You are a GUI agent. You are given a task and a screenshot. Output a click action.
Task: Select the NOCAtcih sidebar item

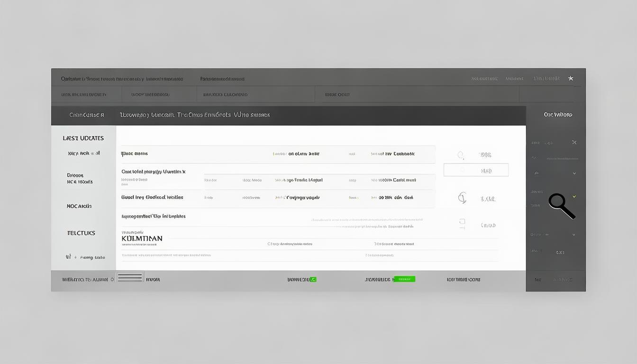tap(79, 207)
